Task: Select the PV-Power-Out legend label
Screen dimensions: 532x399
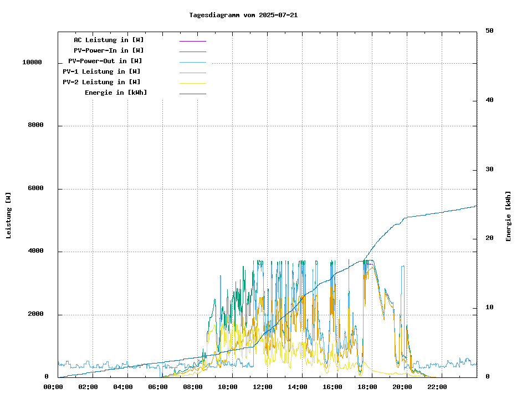Action: tap(105, 61)
